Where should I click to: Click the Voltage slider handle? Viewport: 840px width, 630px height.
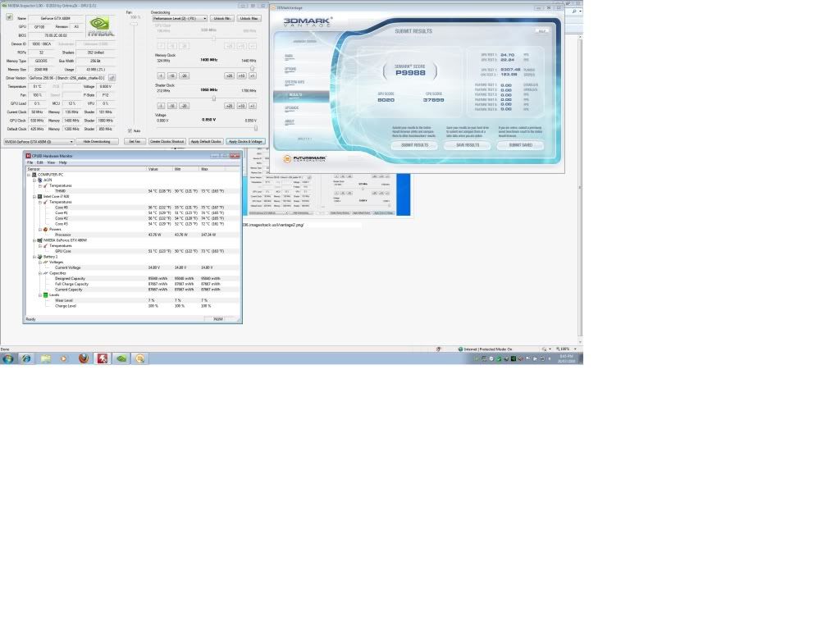[256, 128]
